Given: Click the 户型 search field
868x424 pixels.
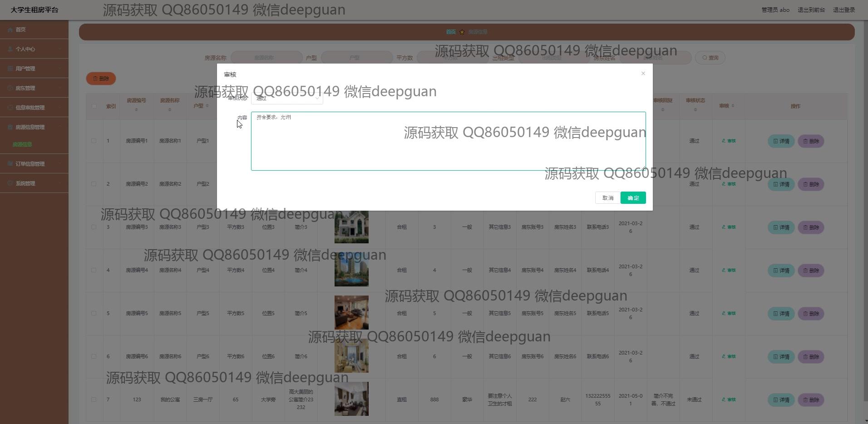Looking at the screenshot, I should [x=357, y=58].
